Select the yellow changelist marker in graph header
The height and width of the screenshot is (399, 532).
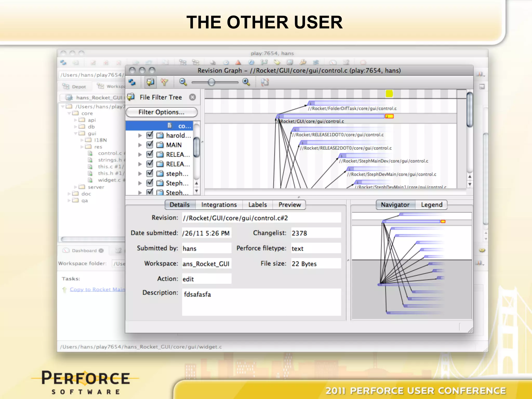[x=389, y=94]
